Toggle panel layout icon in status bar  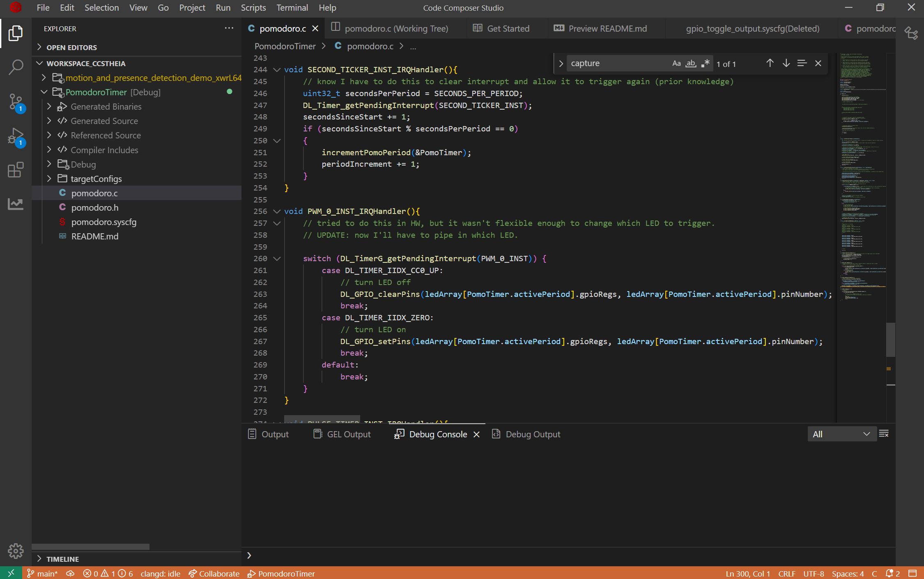913,573
